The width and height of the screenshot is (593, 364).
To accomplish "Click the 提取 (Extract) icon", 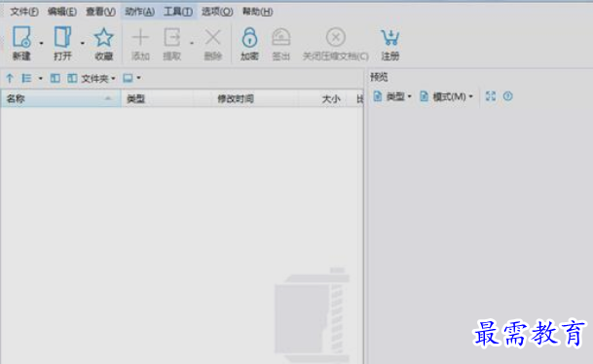I will (x=171, y=37).
